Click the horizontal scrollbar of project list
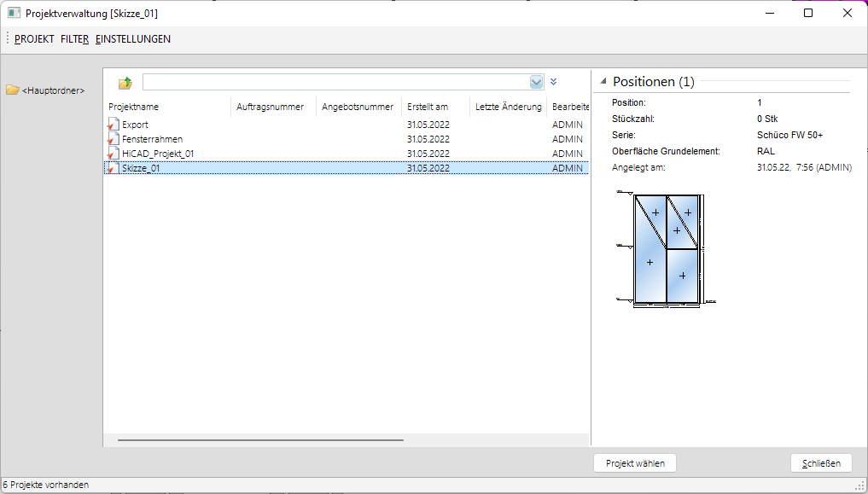 [260, 440]
